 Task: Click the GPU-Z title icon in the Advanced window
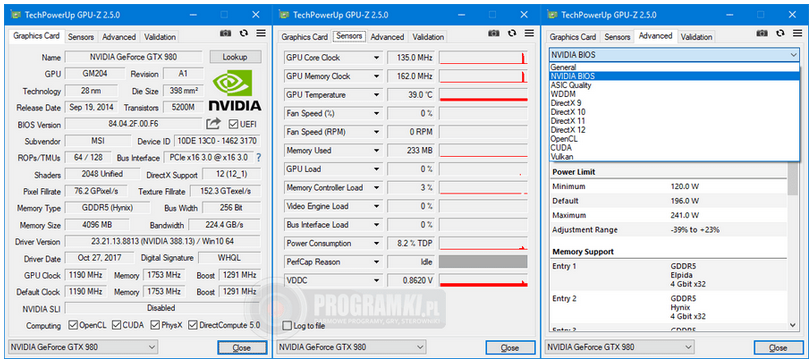[x=552, y=15]
